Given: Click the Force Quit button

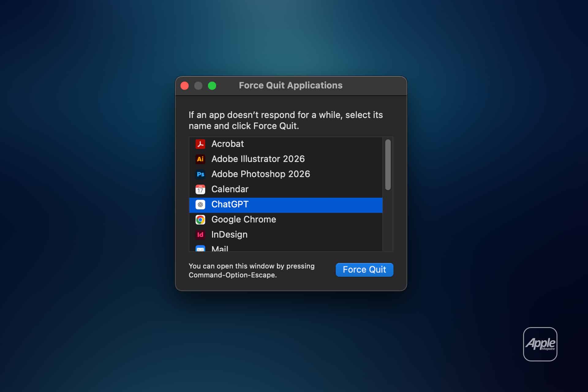Looking at the screenshot, I should [364, 270].
